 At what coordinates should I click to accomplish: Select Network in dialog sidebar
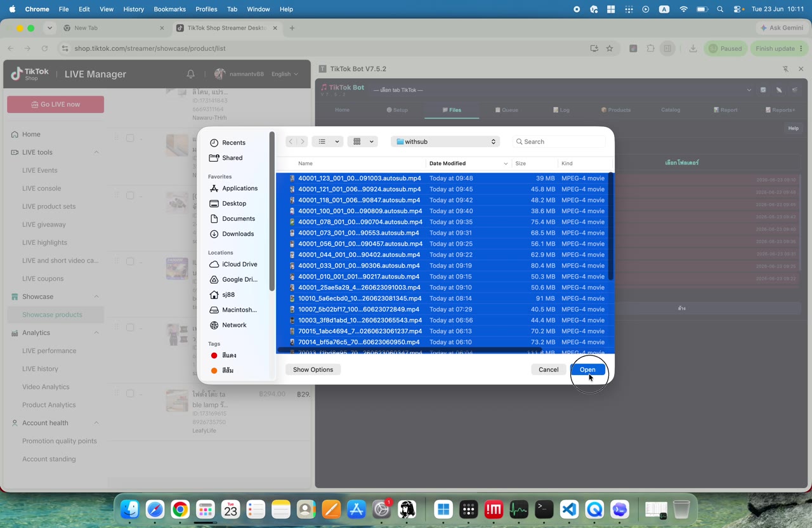tap(234, 325)
